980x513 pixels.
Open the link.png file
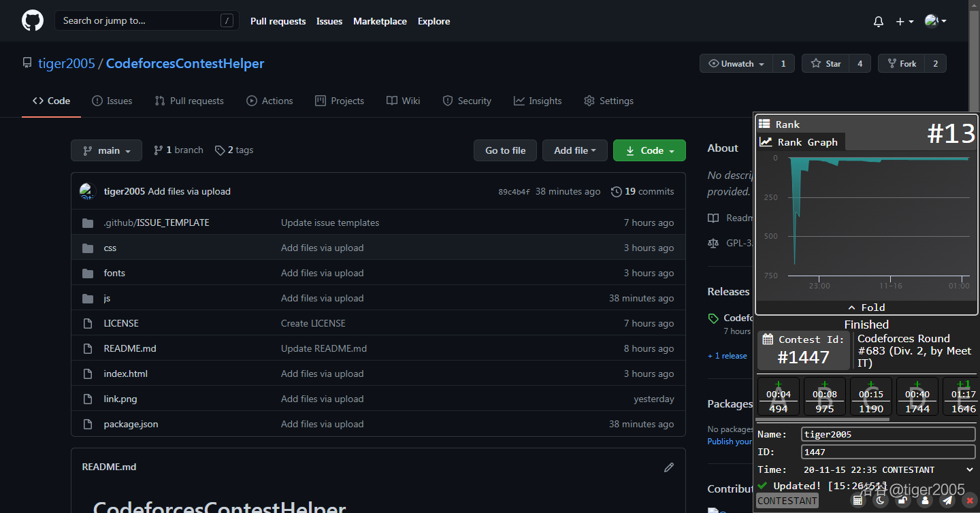tap(120, 399)
